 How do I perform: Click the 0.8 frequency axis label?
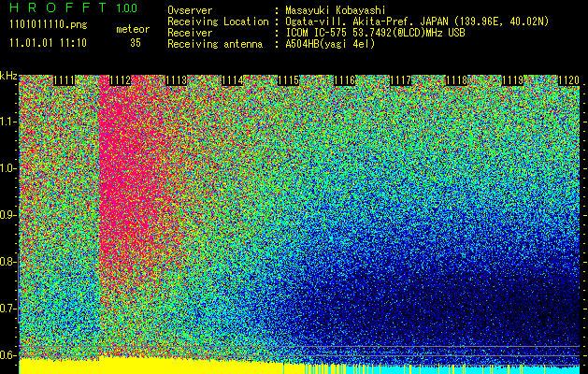7,262
